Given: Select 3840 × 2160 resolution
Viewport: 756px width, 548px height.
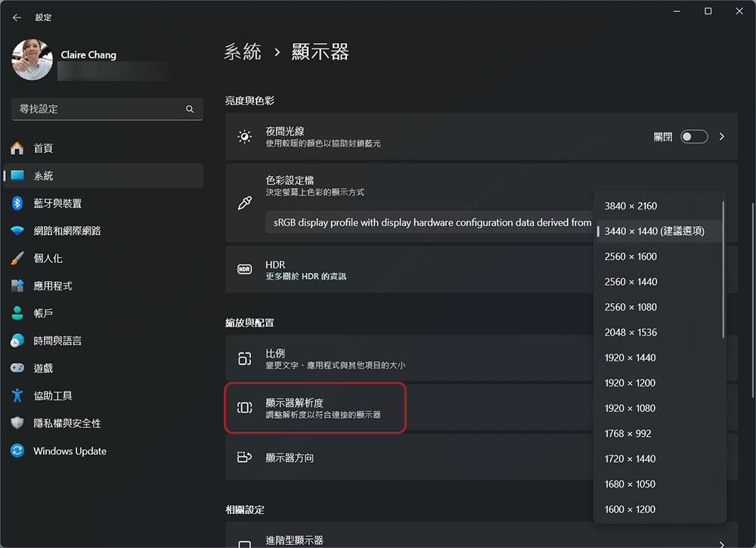Looking at the screenshot, I should tap(658, 206).
